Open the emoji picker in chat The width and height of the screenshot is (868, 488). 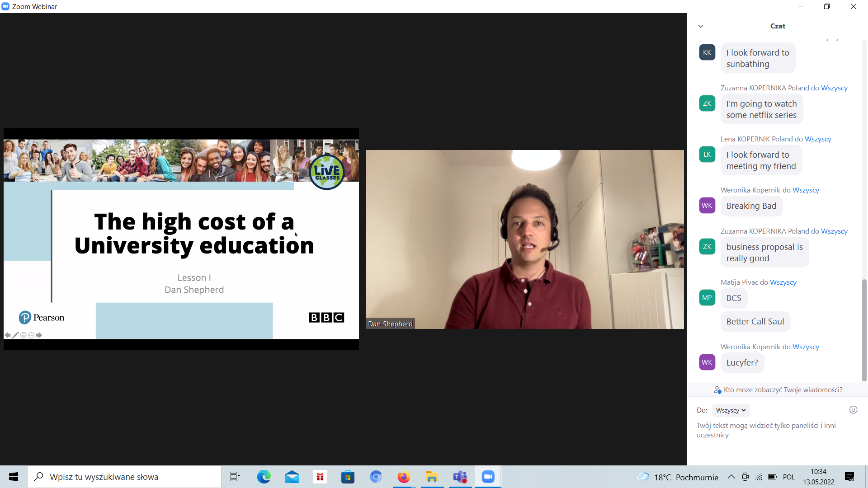(853, 410)
